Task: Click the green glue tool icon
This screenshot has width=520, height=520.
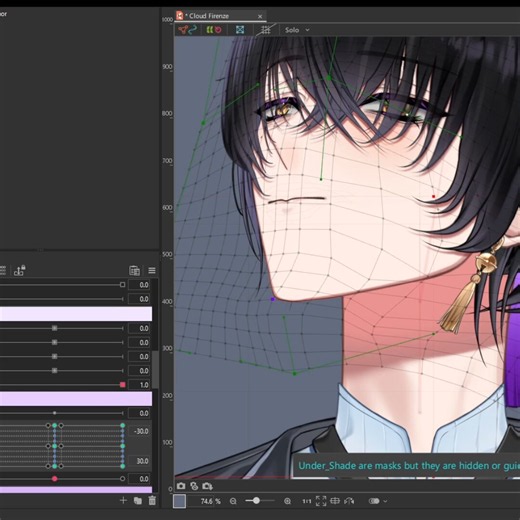Action: [x=209, y=30]
